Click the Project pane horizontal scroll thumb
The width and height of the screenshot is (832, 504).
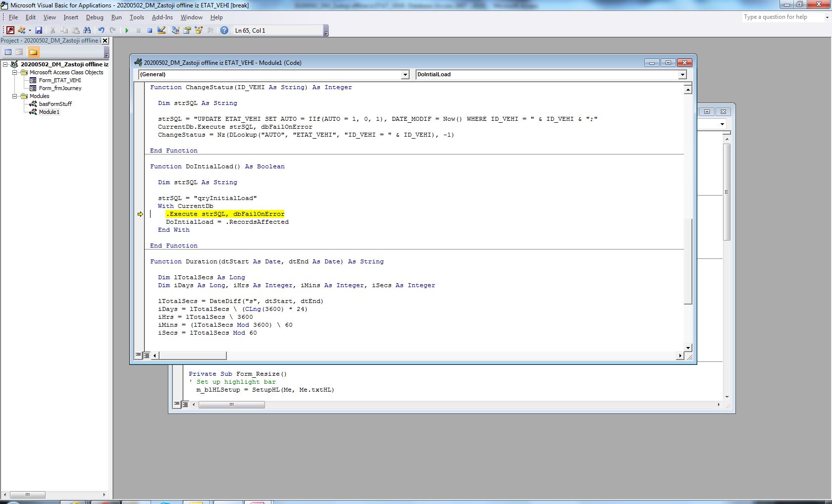tap(28, 495)
